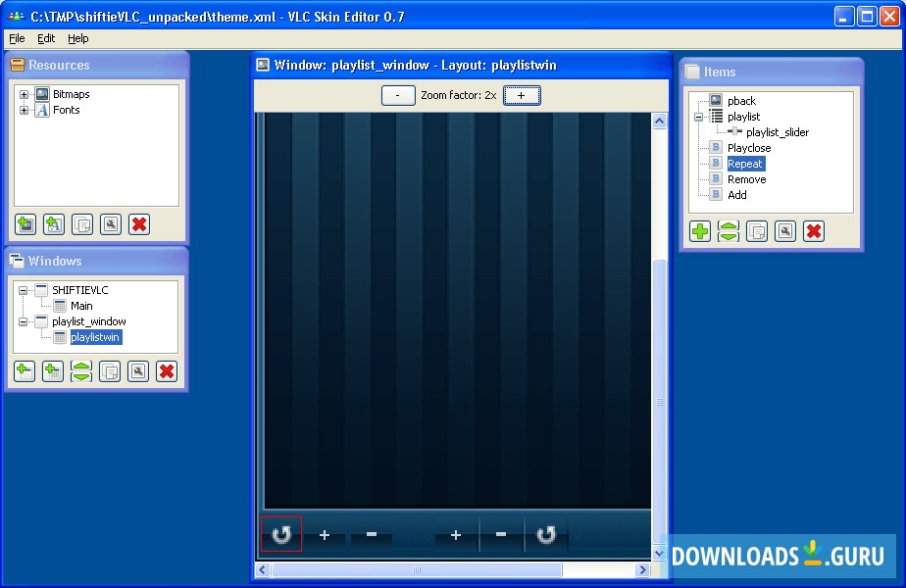Delete the selected item in Items panel
Image resolution: width=906 pixels, height=588 pixels.
pos(814,231)
